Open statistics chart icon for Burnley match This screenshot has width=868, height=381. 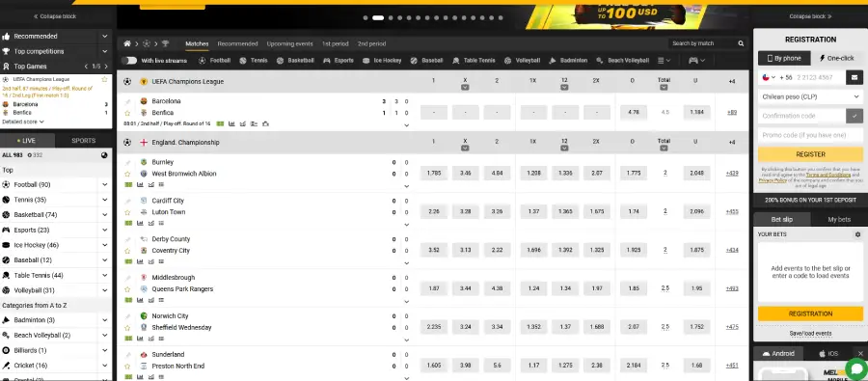pyautogui.click(x=140, y=185)
